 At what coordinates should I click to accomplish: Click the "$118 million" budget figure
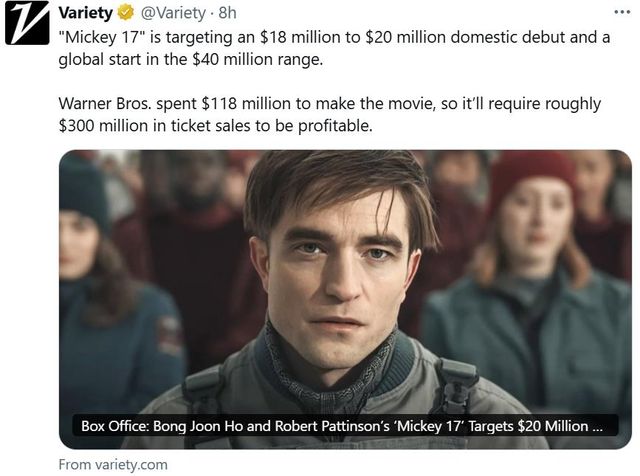pos(240,105)
